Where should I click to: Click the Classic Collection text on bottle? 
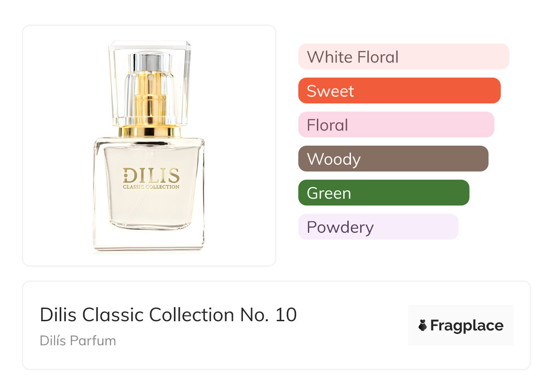[151, 186]
